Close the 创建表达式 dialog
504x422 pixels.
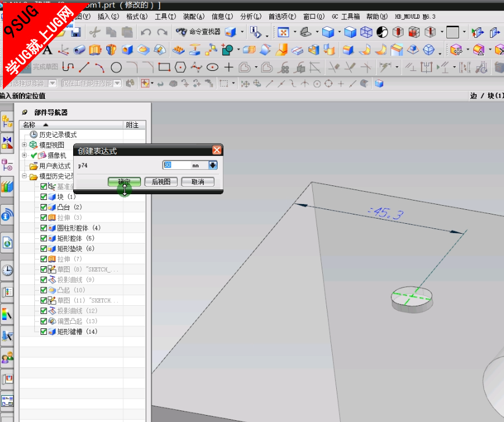[217, 150]
